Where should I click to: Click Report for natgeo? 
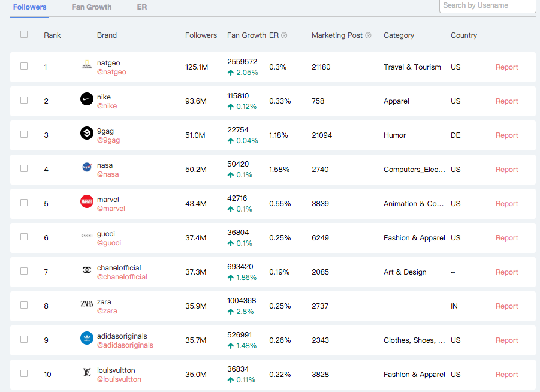tap(506, 67)
